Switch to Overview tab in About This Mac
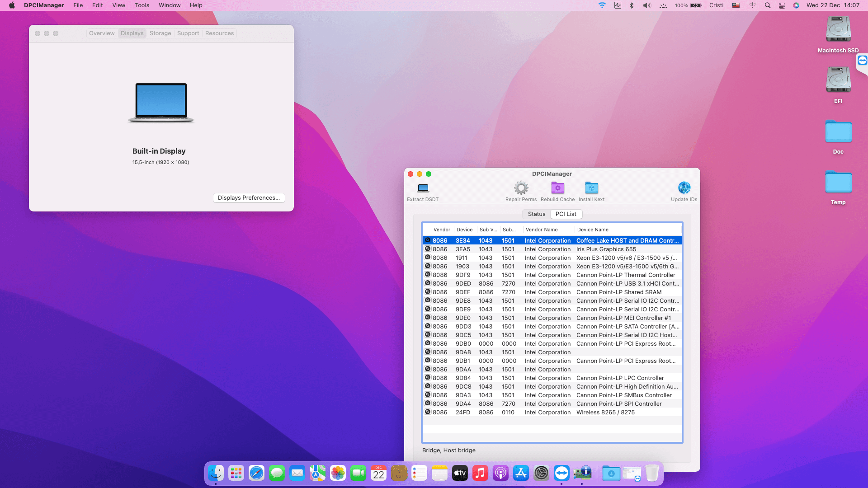This screenshot has height=488, width=868. pyautogui.click(x=102, y=33)
